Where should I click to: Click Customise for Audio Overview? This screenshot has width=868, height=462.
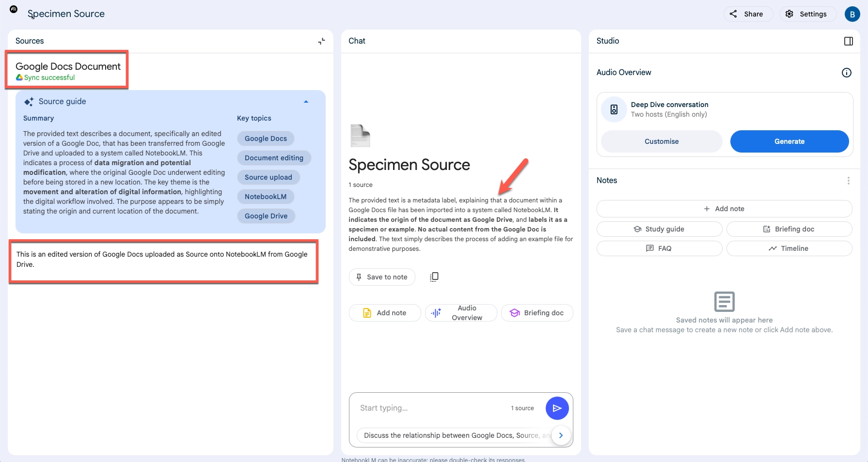click(662, 141)
